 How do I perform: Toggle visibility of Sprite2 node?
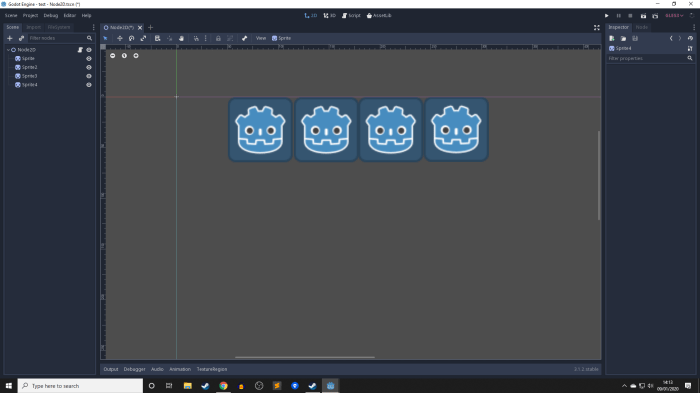89,67
